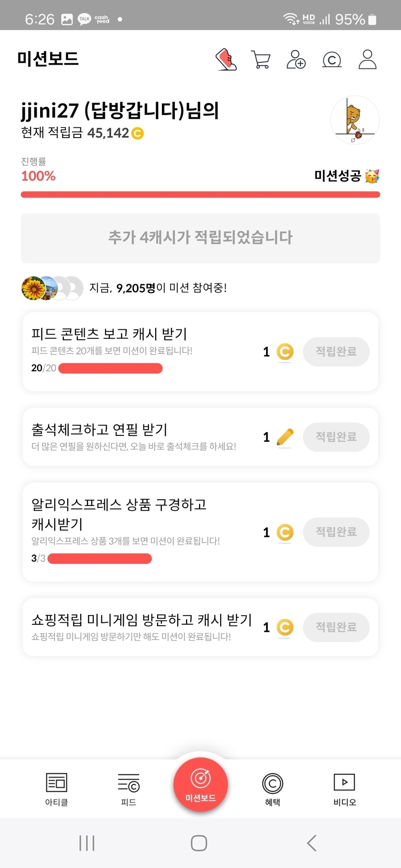This screenshot has width=401, height=868.
Task: Switch to the 아티클 tab
Action: [57, 789]
